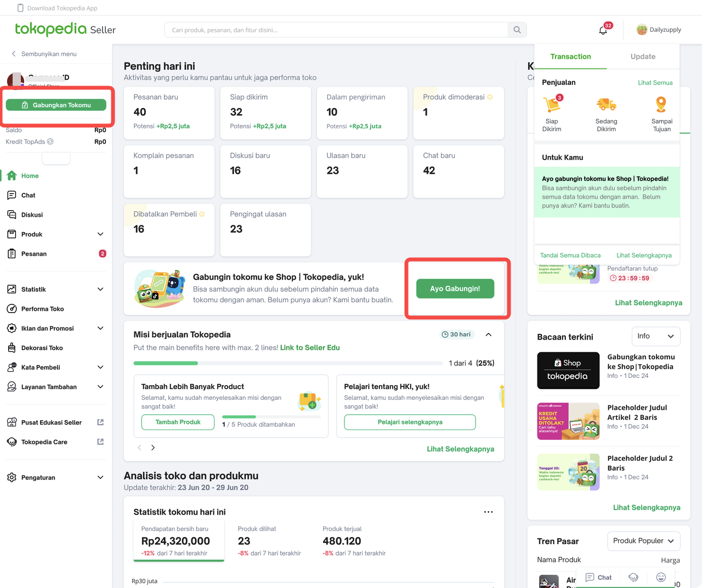Open Pesanan baru card showing 40

click(169, 113)
